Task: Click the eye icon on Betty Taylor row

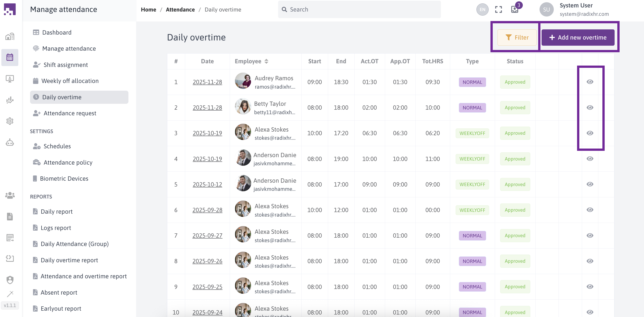Action: [590, 107]
